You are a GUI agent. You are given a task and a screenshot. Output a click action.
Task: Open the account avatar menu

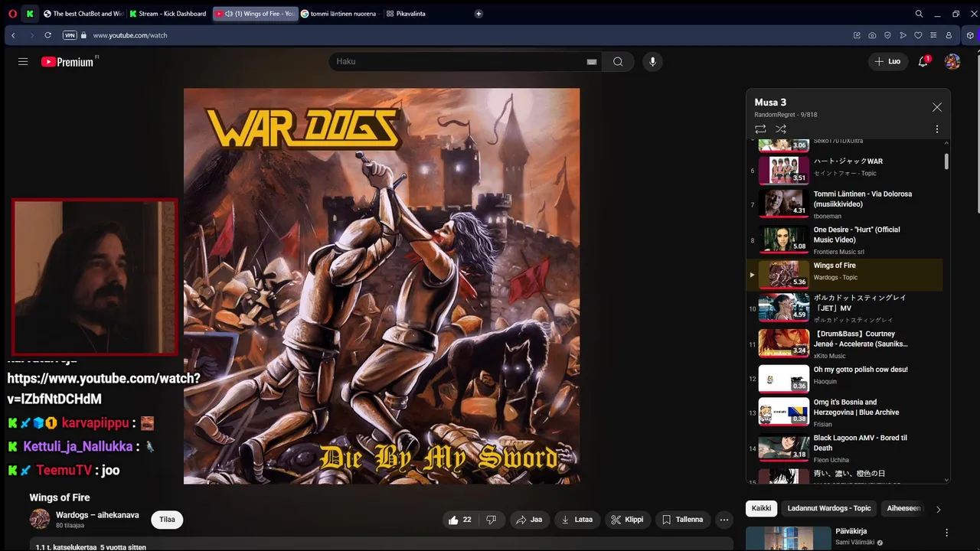tap(952, 61)
